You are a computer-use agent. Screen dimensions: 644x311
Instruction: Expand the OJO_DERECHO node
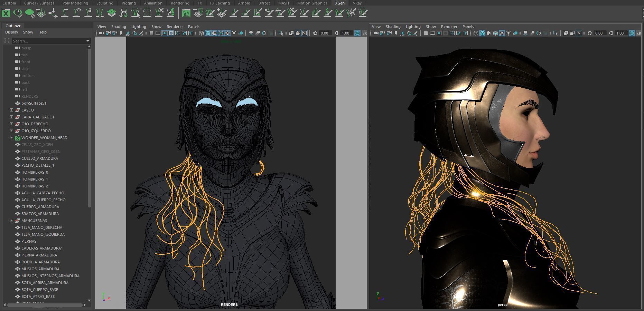coord(11,124)
